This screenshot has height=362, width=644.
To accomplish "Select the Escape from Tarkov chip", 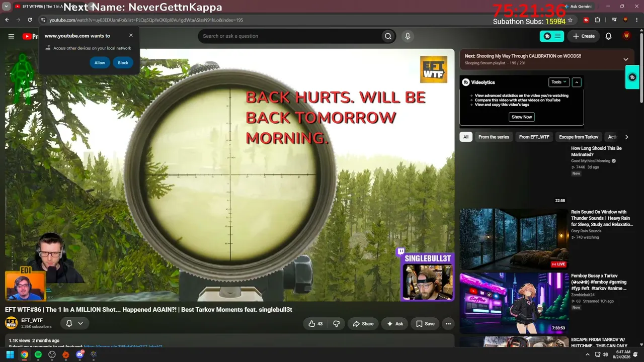I will pos(579,137).
